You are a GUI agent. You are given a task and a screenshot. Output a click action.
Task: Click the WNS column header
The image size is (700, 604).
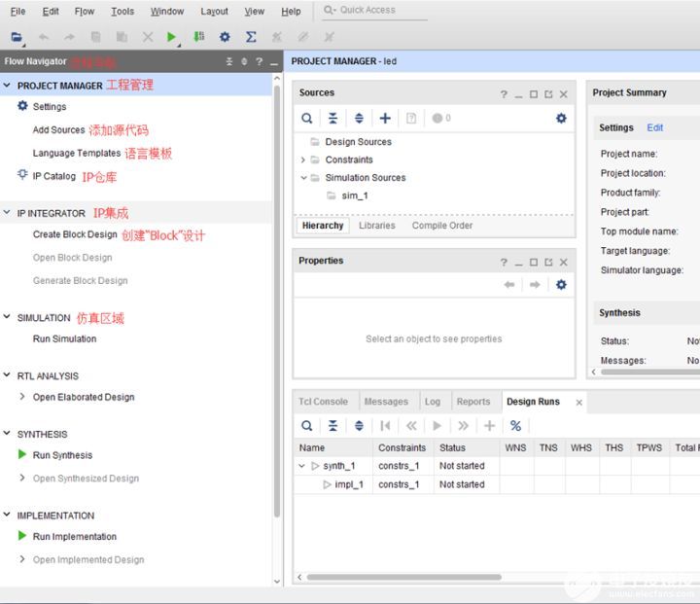(x=515, y=447)
